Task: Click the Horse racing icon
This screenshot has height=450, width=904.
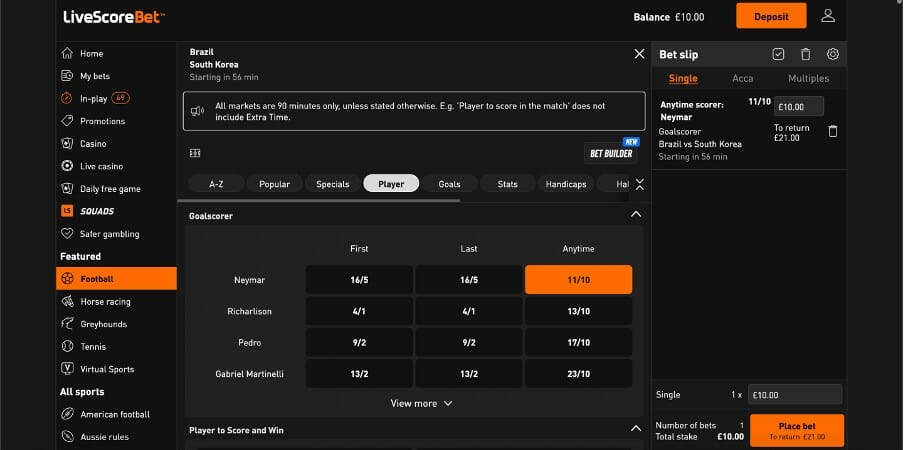Action: pos(67,301)
